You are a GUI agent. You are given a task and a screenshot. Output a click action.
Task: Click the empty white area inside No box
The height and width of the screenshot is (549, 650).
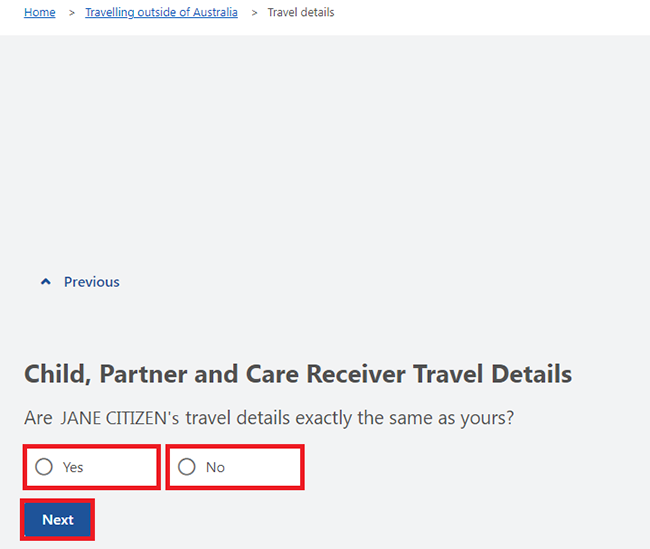pos(262,467)
